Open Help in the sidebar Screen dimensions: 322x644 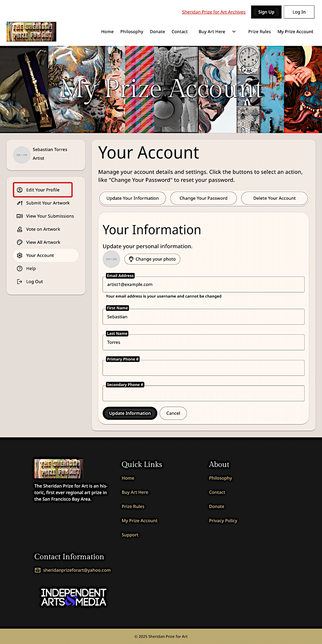(46, 269)
